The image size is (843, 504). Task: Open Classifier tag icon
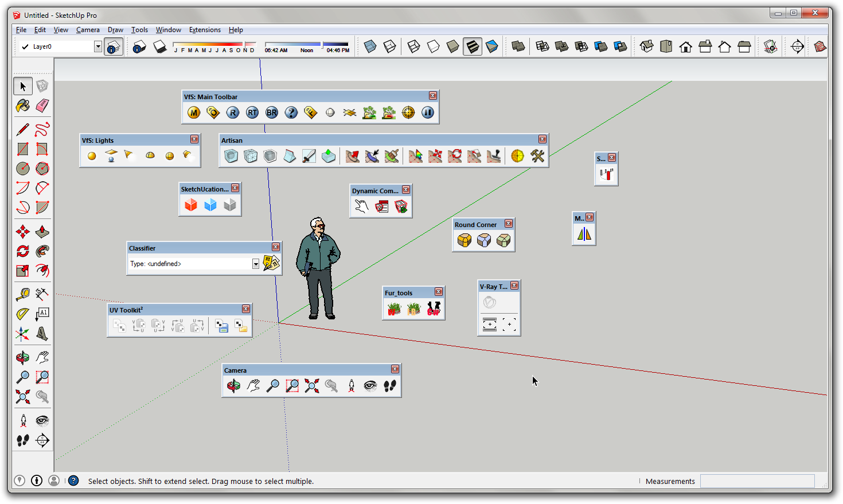[x=271, y=263]
